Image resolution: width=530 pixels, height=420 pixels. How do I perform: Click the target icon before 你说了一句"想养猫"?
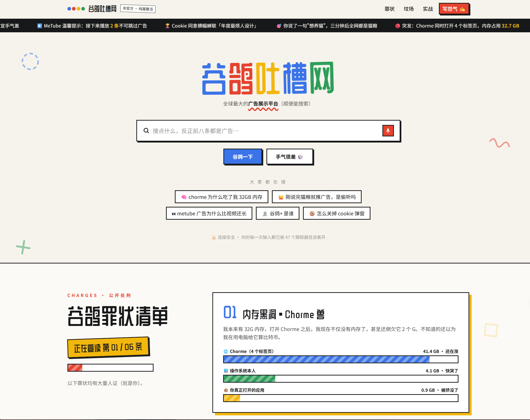(279, 26)
